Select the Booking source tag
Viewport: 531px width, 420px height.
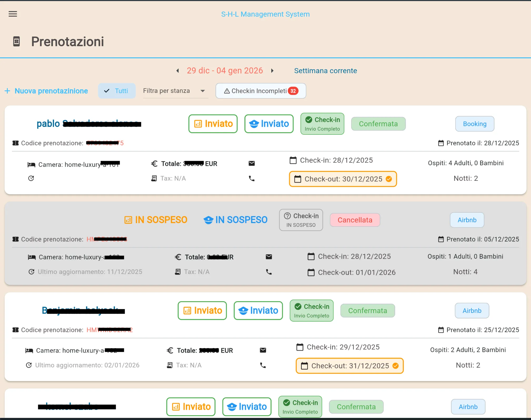coord(474,124)
